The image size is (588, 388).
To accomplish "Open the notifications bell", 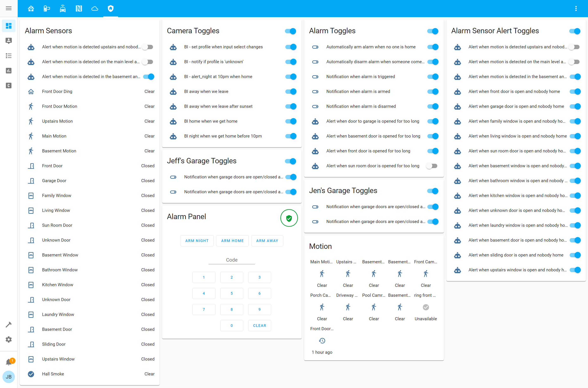I will pyautogui.click(x=9, y=362).
